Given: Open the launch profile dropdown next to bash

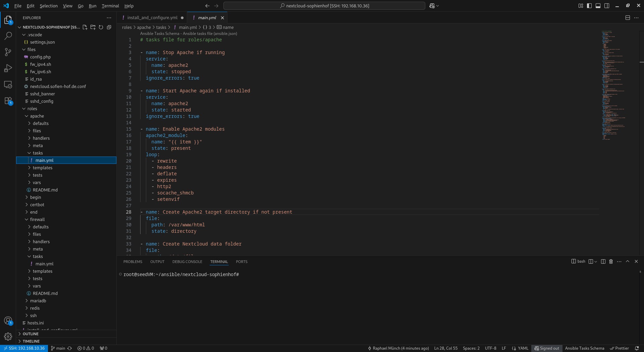Looking at the screenshot, I should coord(595,261).
